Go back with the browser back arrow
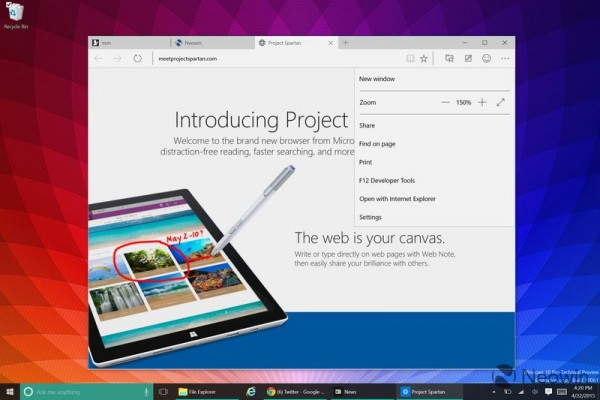 99,59
